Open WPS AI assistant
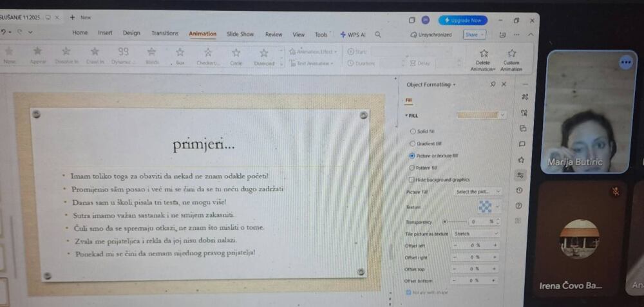Viewport: 644px width, 307px height. 353,35
